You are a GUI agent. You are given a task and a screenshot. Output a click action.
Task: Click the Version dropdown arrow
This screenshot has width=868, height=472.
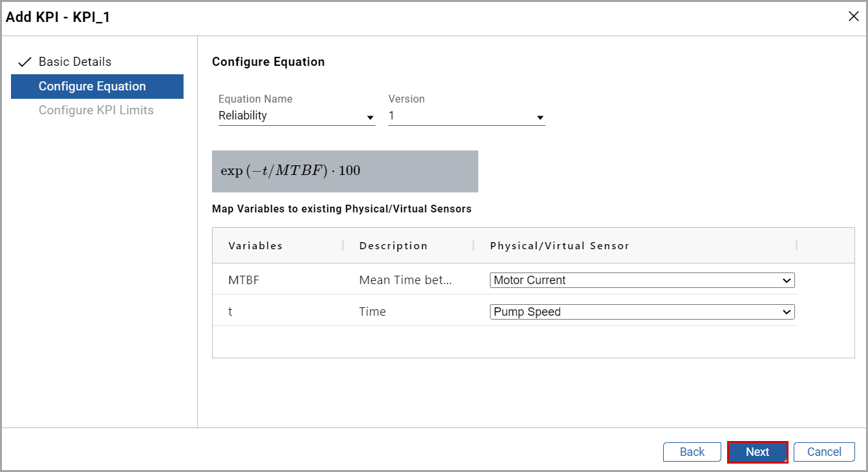click(540, 117)
